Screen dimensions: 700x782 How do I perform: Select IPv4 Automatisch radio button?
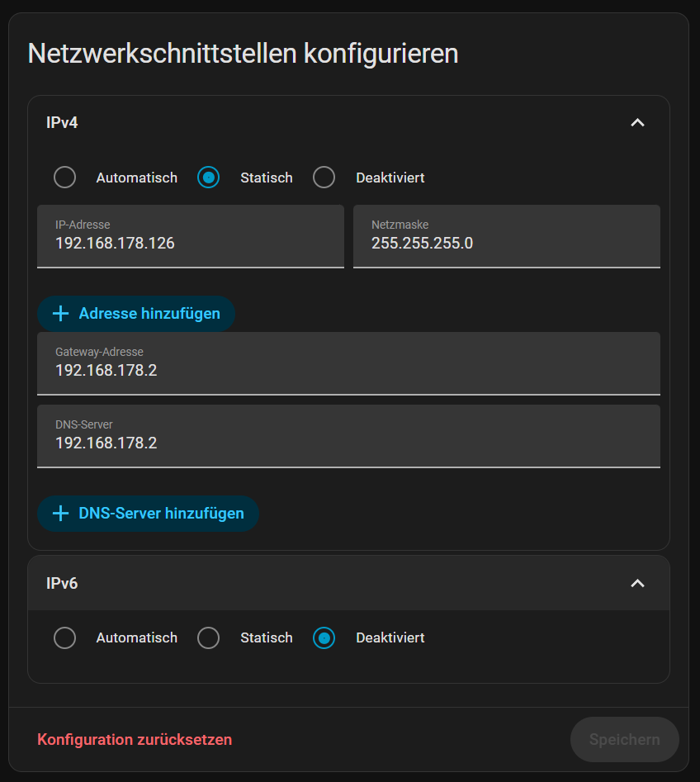point(64,178)
